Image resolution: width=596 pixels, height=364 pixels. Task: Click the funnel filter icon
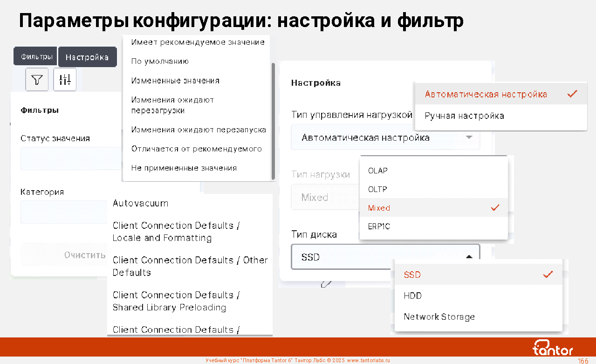click(x=37, y=80)
